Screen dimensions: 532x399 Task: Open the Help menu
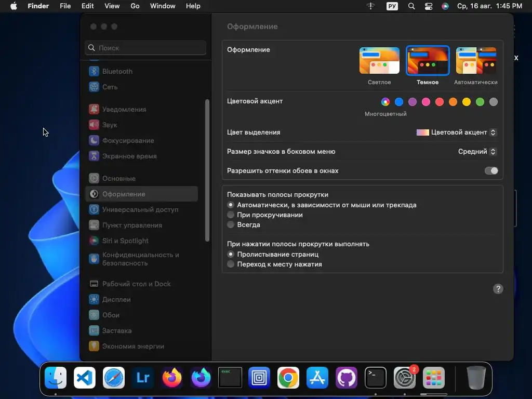pyautogui.click(x=193, y=6)
